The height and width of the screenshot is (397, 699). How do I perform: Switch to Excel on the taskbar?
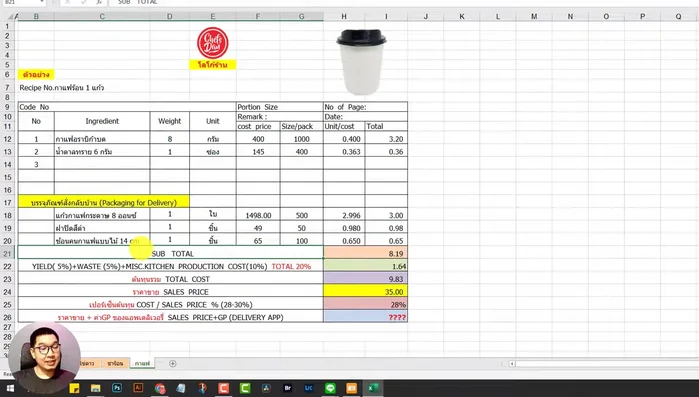373,388
